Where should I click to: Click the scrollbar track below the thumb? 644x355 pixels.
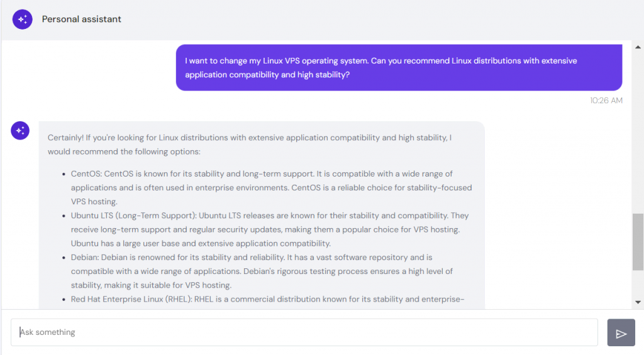click(x=638, y=286)
